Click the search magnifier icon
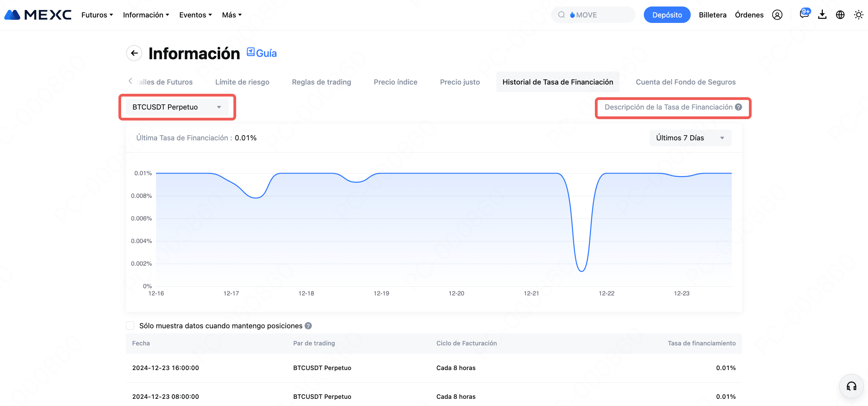This screenshot has width=868, height=406. tap(561, 15)
